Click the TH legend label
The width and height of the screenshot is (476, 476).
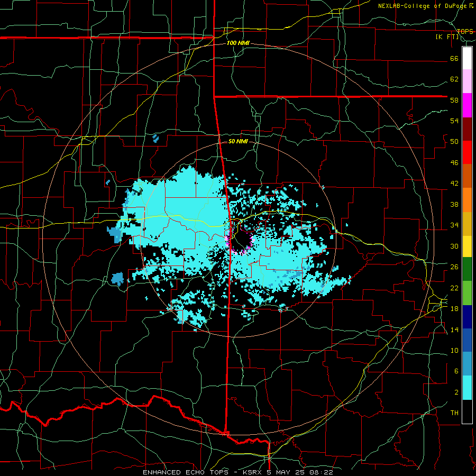(x=454, y=413)
